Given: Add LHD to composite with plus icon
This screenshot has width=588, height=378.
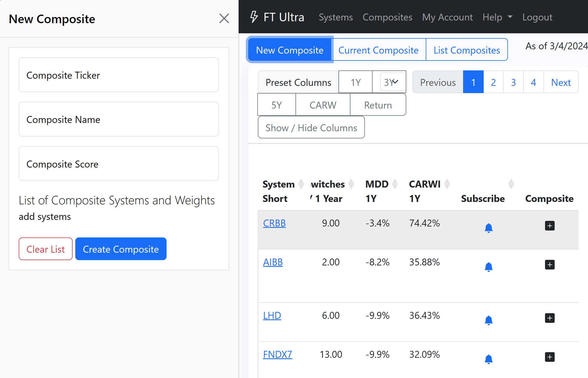Looking at the screenshot, I should pyautogui.click(x=549, y=318).
